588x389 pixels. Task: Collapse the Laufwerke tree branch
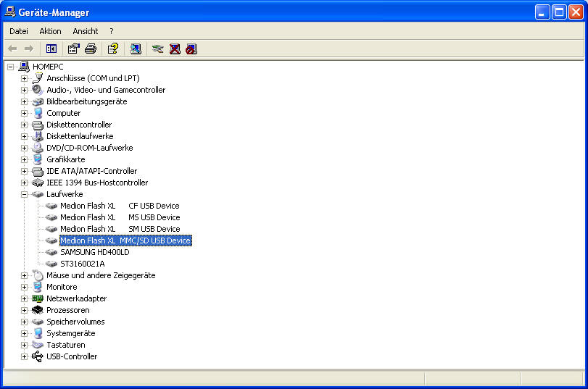tap(25, 194)
